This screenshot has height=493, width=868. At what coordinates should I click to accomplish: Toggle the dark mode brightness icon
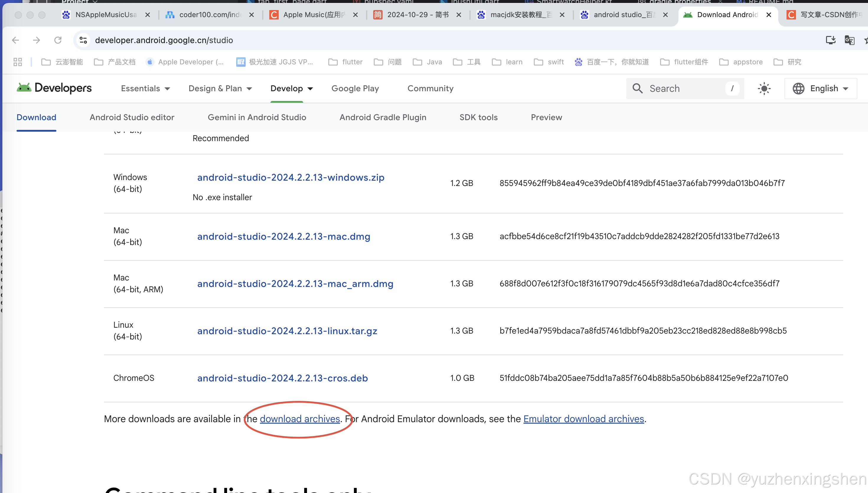click(x=764, y=88)
